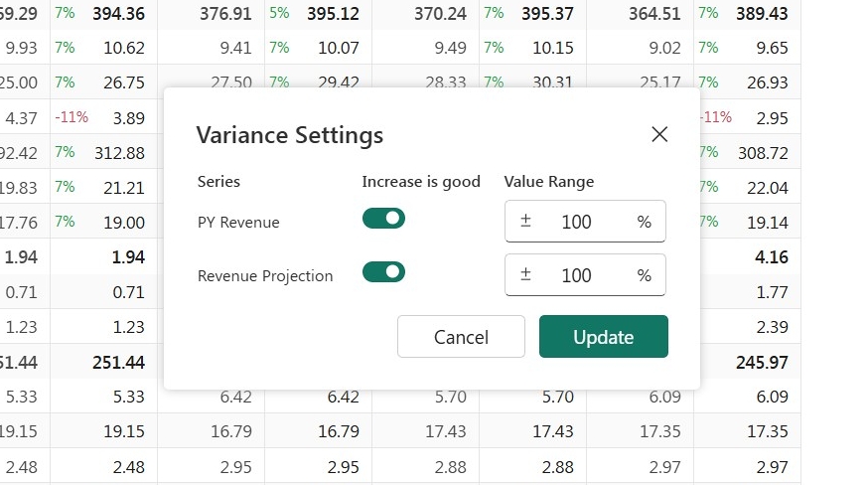Click the percent symbol in Revenue Projection range

644,275
